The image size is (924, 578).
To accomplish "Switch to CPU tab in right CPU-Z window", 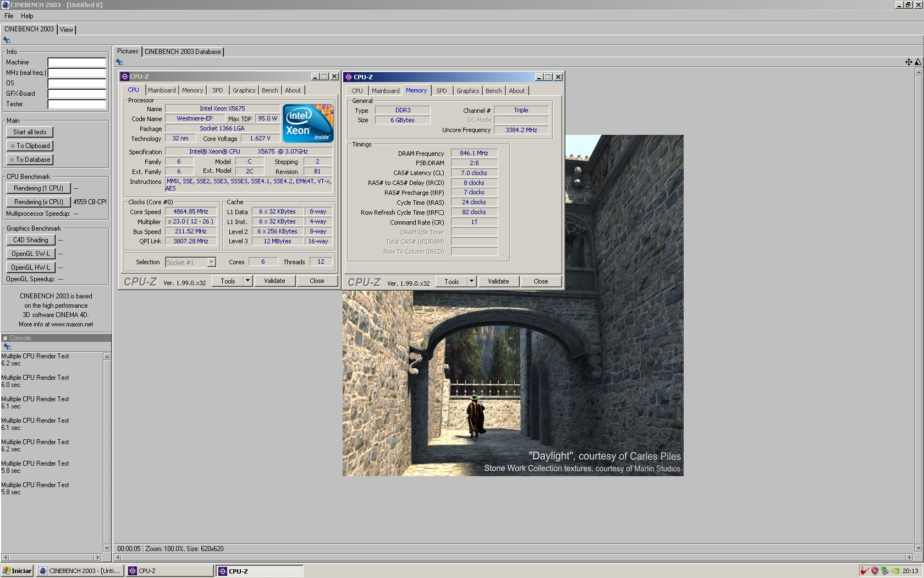I will pos(358,91).
